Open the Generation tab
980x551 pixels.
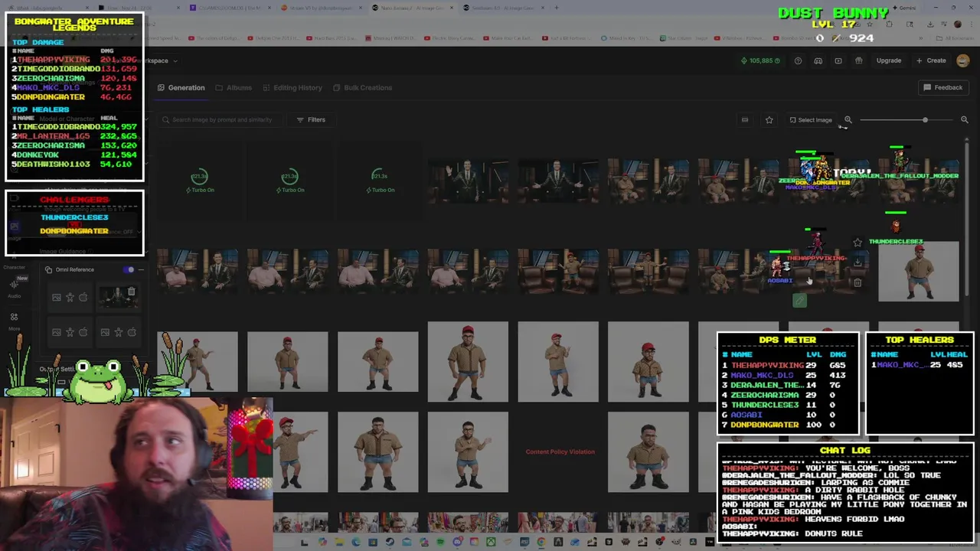coord(181,87)
